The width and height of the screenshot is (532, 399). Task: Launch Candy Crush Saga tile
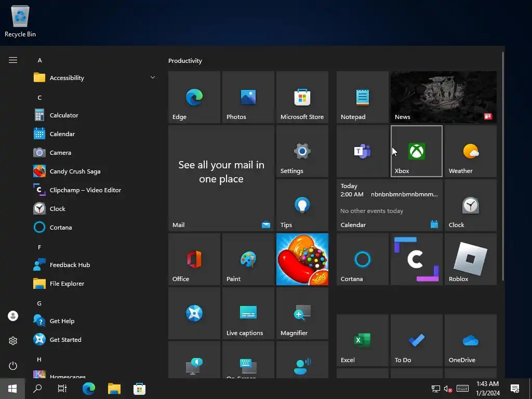[302, 259]
